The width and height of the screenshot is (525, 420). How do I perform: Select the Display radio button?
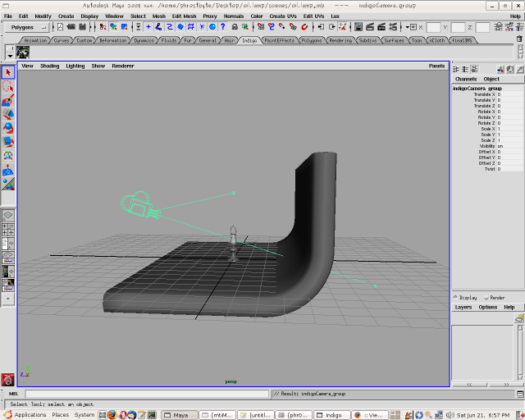(456, 298)
